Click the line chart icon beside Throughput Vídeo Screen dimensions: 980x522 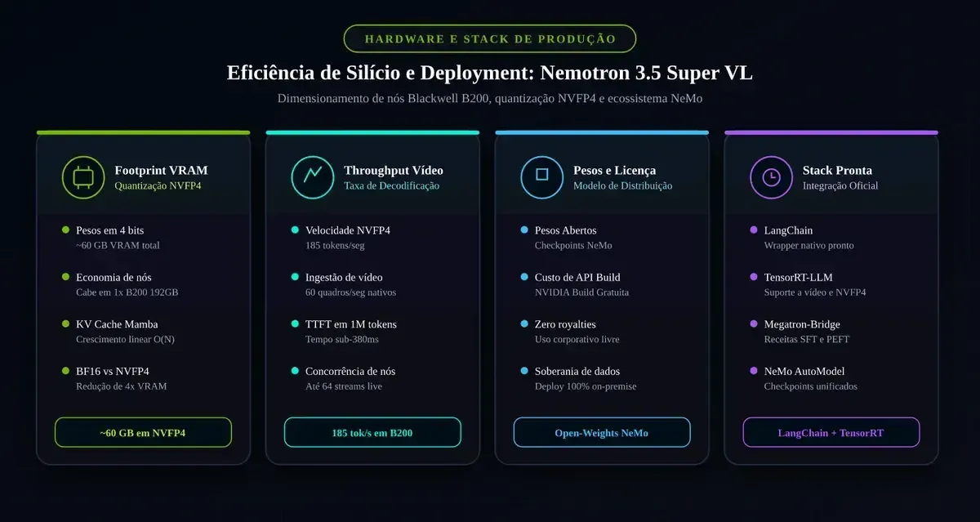pyautogui.click(x=313, y=176)
